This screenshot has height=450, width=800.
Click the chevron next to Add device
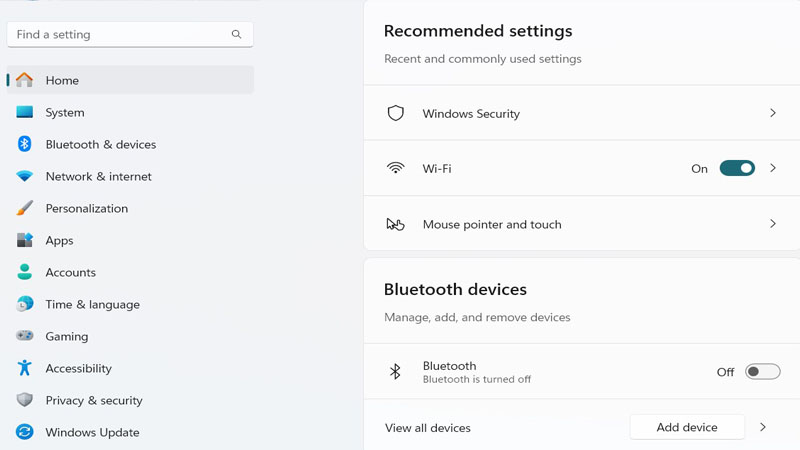coord(763,427)
